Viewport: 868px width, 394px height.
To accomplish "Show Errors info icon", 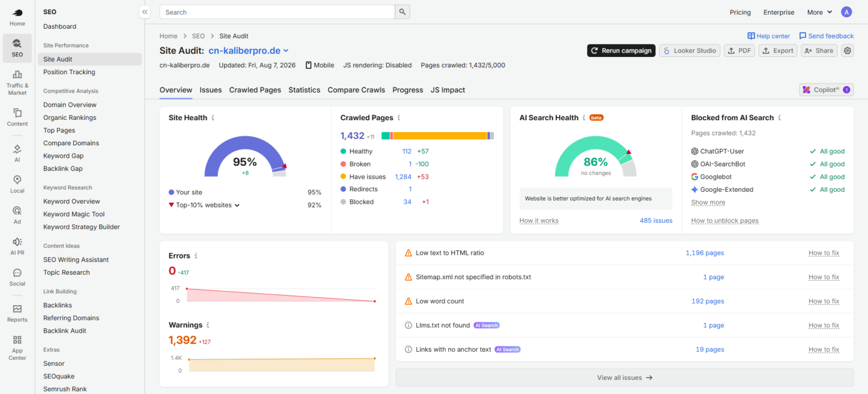I will point(196,256).
